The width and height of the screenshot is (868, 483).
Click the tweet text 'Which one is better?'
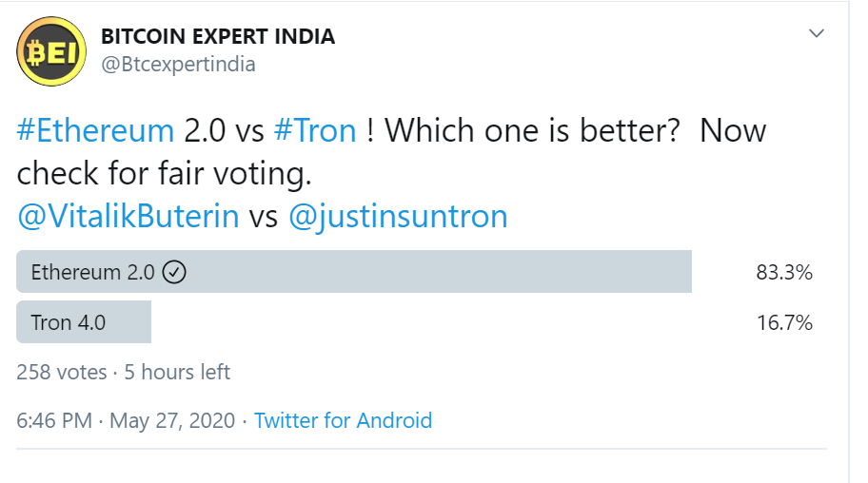pos(532,131)
